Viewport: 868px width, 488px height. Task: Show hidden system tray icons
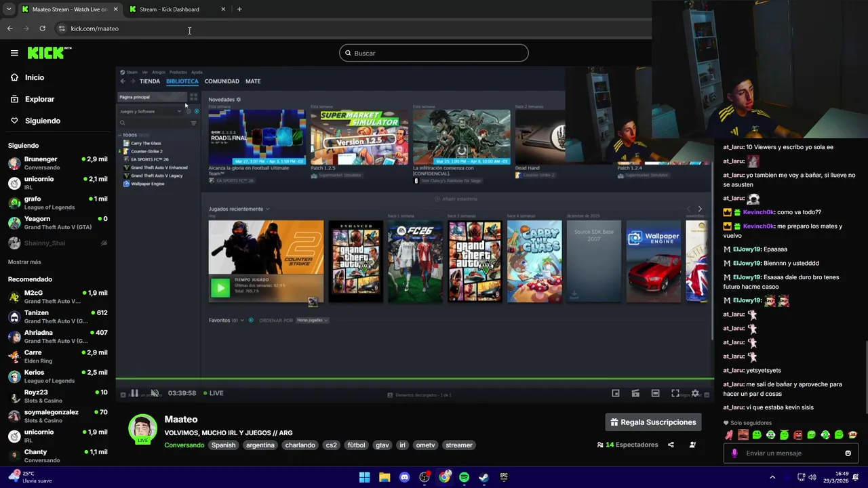772,477
